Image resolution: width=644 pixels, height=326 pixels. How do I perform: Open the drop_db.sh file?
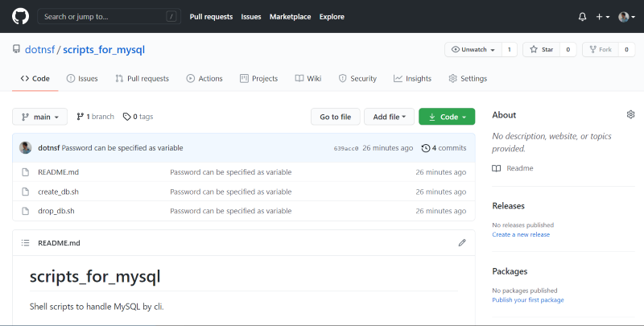[x=56, y=211]
